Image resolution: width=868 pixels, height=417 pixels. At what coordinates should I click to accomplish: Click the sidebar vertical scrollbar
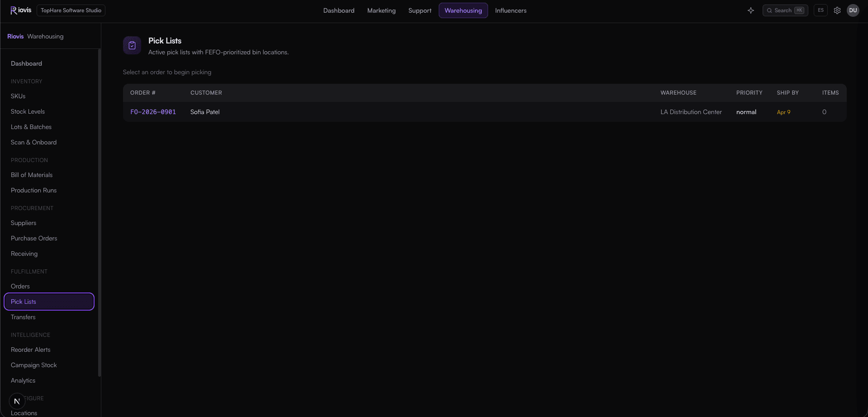point(99,213)
